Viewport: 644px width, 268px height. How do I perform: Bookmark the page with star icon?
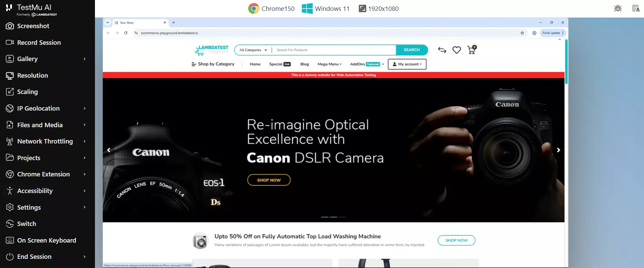click(x=522, y=33)
